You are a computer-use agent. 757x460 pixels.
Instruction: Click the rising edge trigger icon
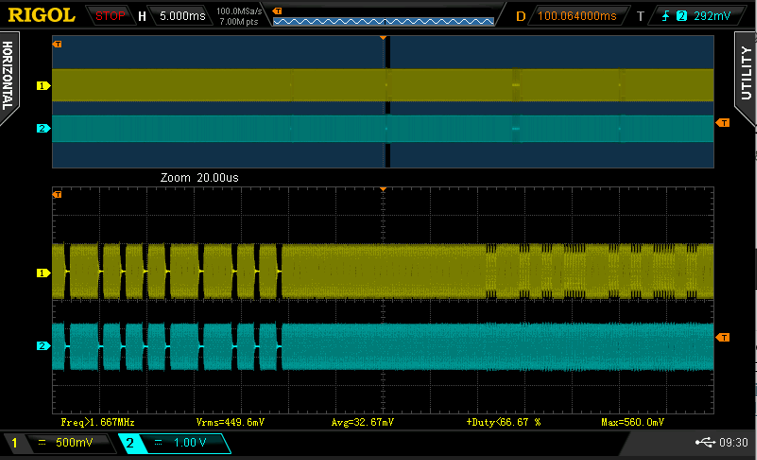coord(666,16)
